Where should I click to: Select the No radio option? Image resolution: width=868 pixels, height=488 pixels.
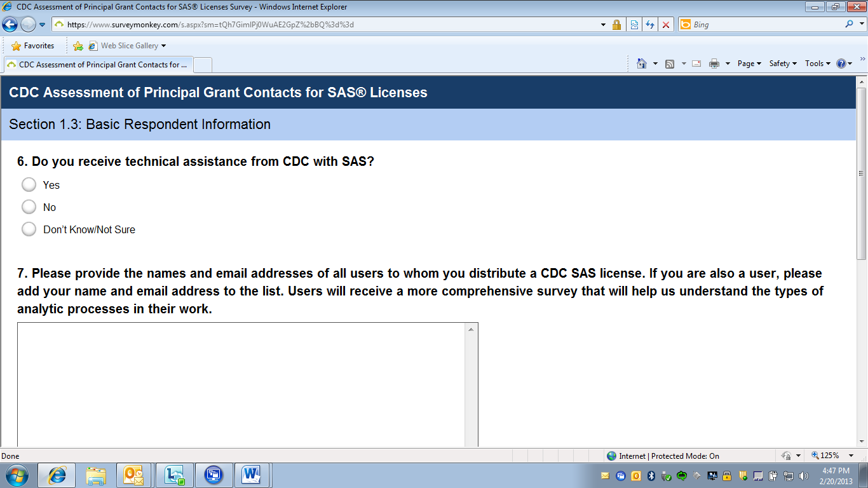29,207
